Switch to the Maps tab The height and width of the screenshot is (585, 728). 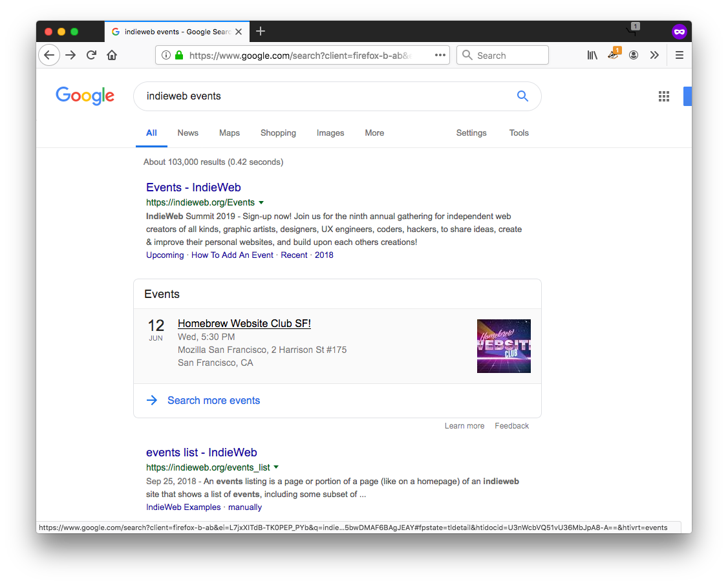pos(230,133)
